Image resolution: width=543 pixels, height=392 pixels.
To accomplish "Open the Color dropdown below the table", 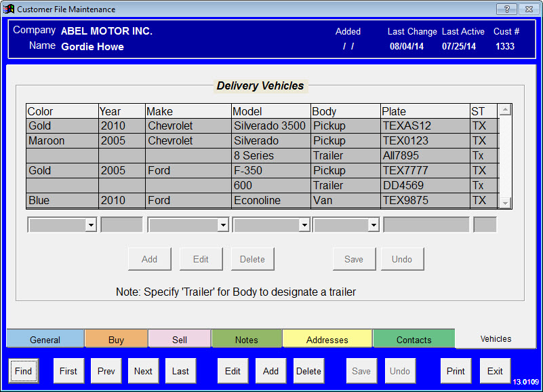I will pos(91,225).
